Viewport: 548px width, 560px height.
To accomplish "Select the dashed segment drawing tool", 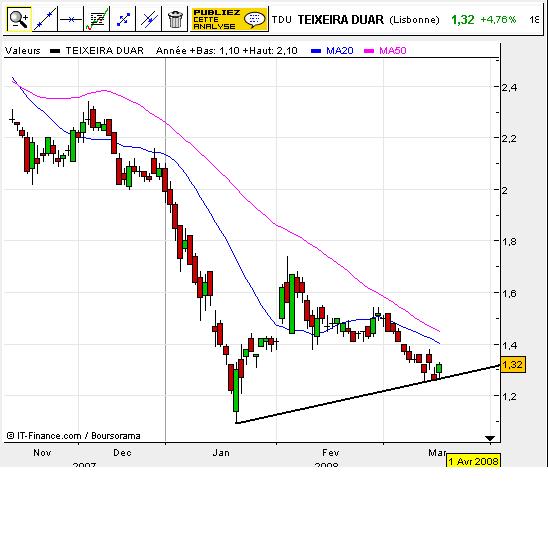I will [x=123, y=19].
